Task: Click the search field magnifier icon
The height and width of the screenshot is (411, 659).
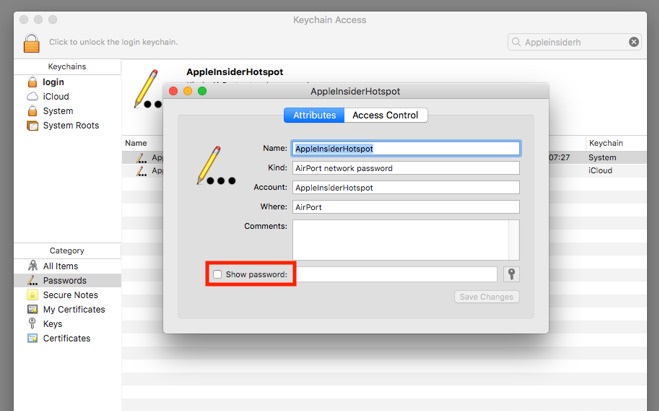Action: pos(517,42)
